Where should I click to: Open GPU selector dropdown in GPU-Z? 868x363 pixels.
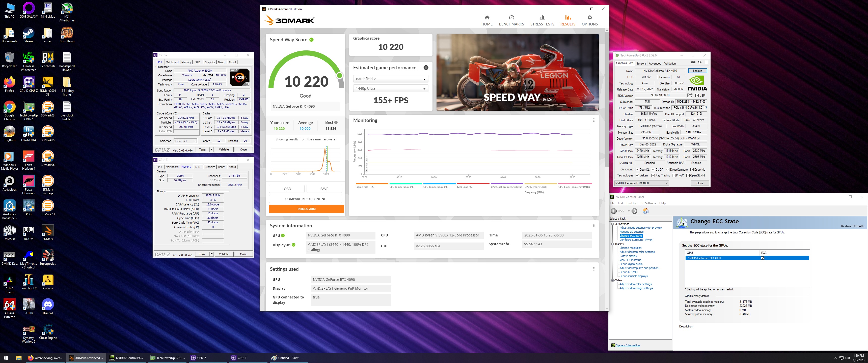pyautogui.click(x=641, y=183)
